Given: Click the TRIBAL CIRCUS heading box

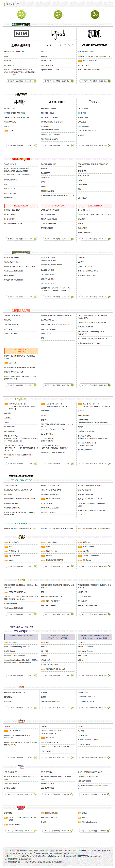Looking at the screenshot, I should pyautogui.click(x=58, y=206).
